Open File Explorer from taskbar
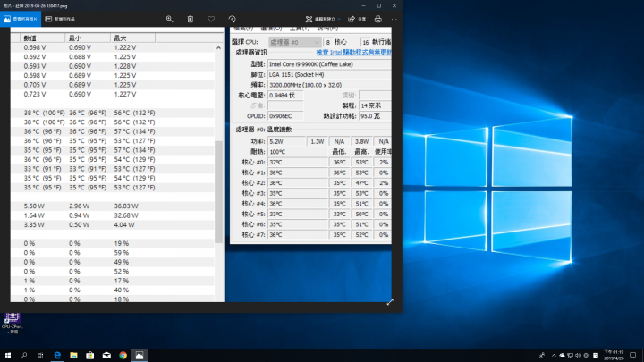Screen dimensions: 644x362 [73, 356]
